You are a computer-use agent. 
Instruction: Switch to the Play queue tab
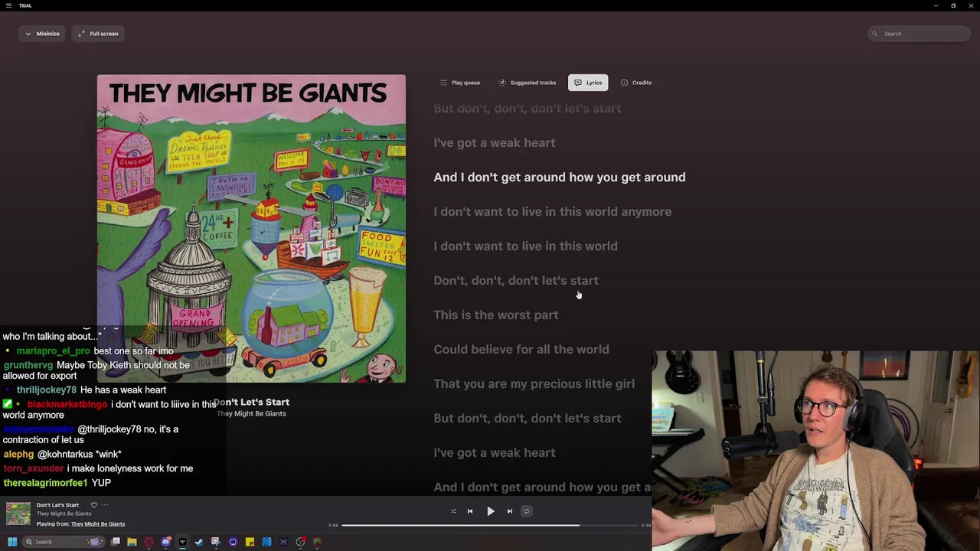460,83
